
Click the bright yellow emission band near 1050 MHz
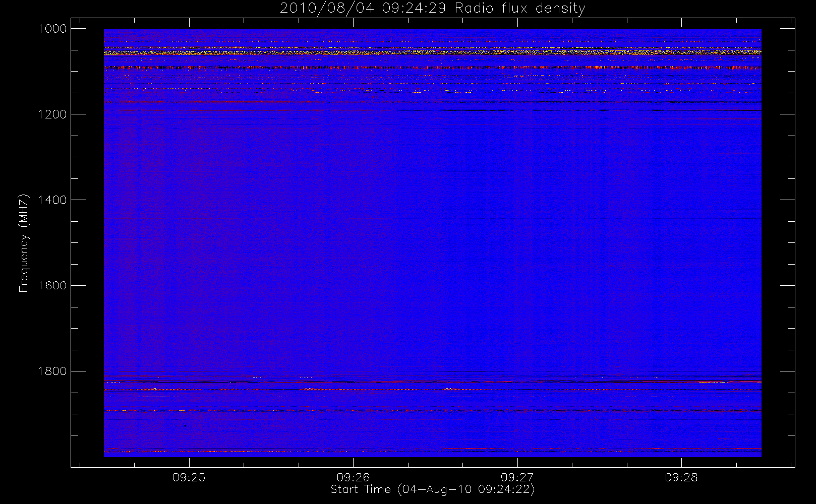pos(432,52)
